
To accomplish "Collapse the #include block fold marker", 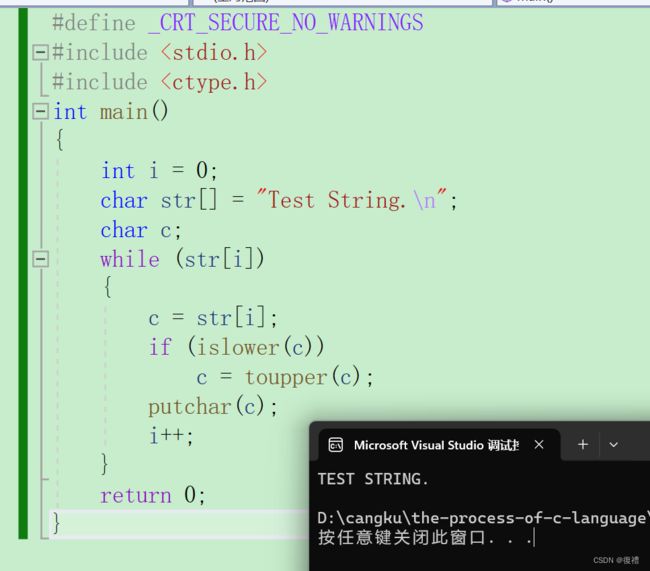I will coord(40,52).
